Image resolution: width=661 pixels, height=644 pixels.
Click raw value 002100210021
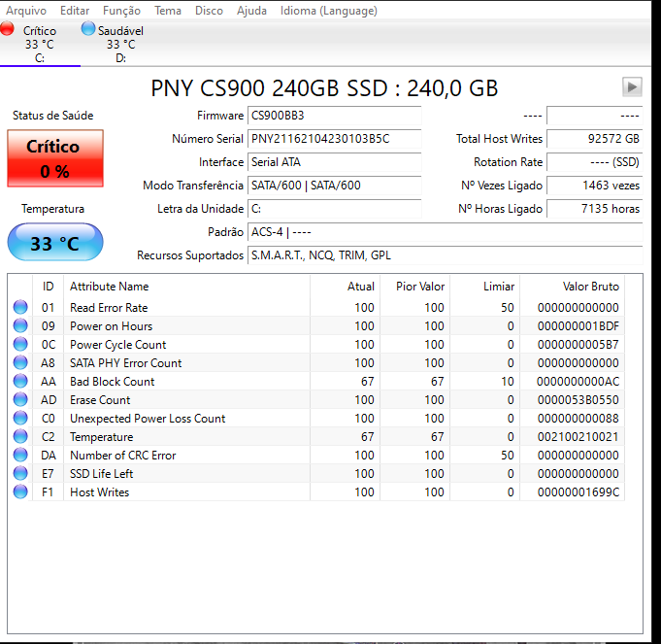[578, 437]
